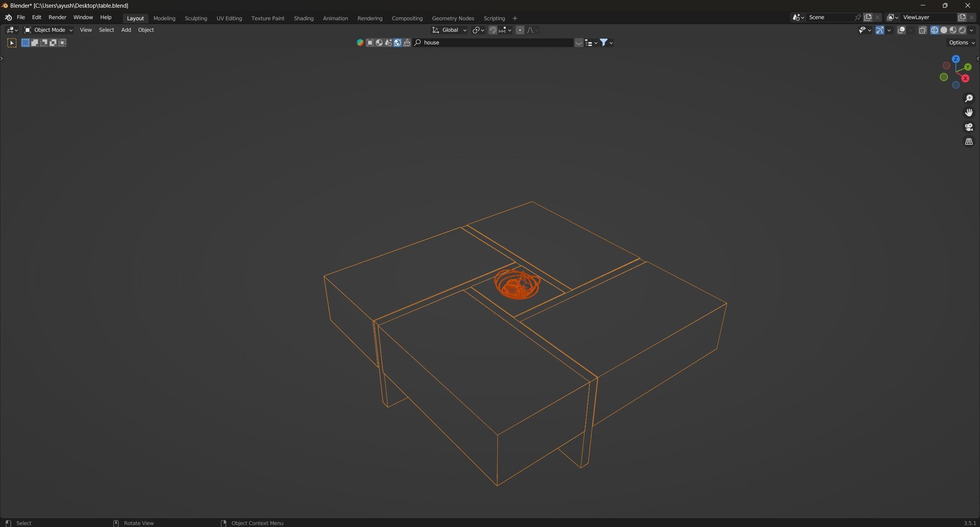Switch to solid viewport shading
The image size is (980, 527).
pos(944,30)
